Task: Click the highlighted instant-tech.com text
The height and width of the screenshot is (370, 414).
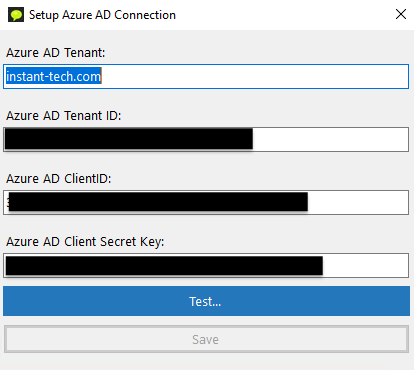Action: pos(54,77)
